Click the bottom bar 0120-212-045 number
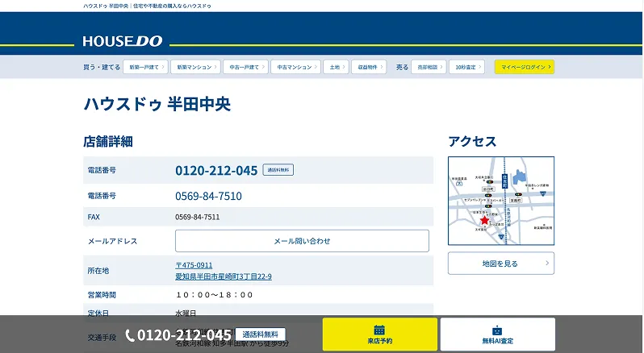Image resolution: width=644 pixels, height=353 pixels. [184, 335]
